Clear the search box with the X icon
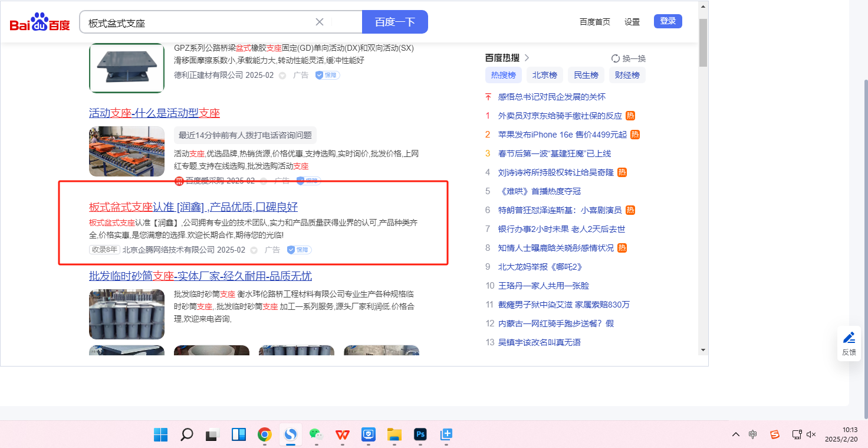The height and width of the screenshot is (448, 868). pyautogui.click(x=320, y=22)
